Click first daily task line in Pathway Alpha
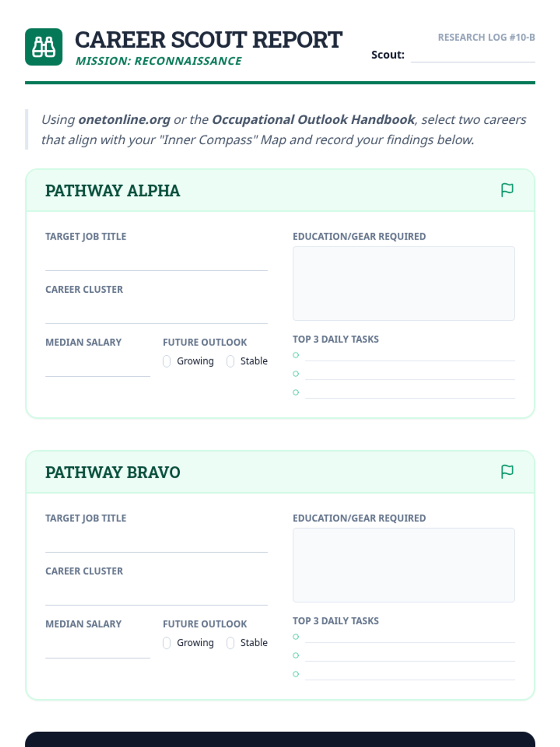Viewport: 560px width, 747px height. [x=410, y=355]
